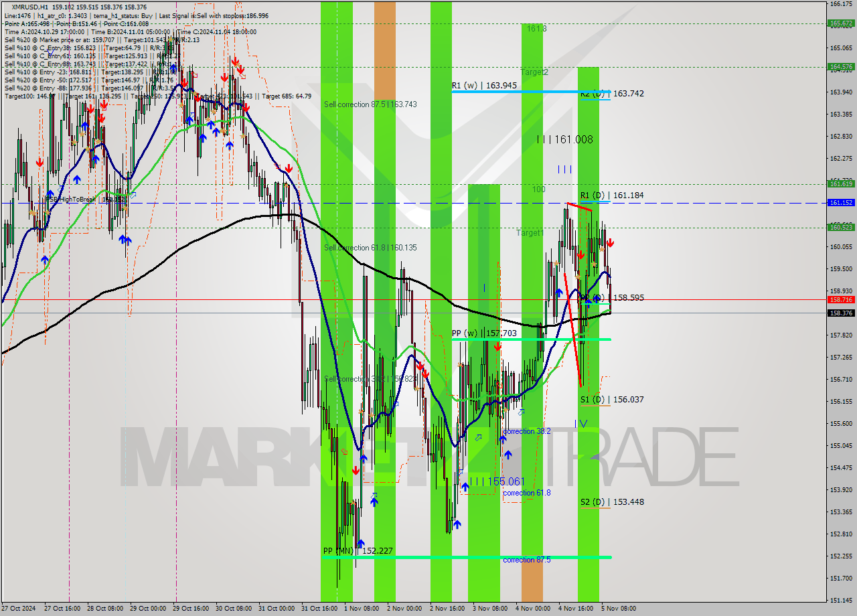
Task: Click the blue 161.152 price tag
Action: coord(841,202)
